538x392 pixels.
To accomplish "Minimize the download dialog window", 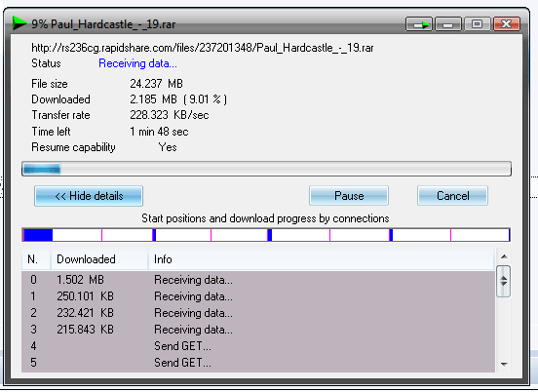I will click(x=448, y=24).
